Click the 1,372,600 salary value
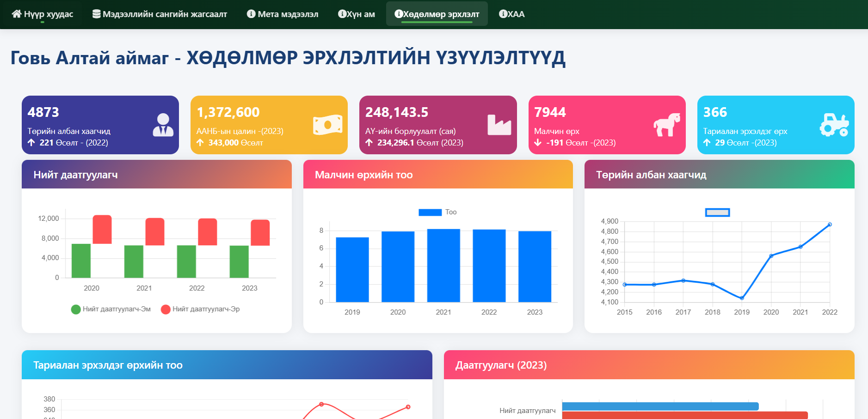Image resolution: width=868 pixels, height=419 pixels. point(228,112)
